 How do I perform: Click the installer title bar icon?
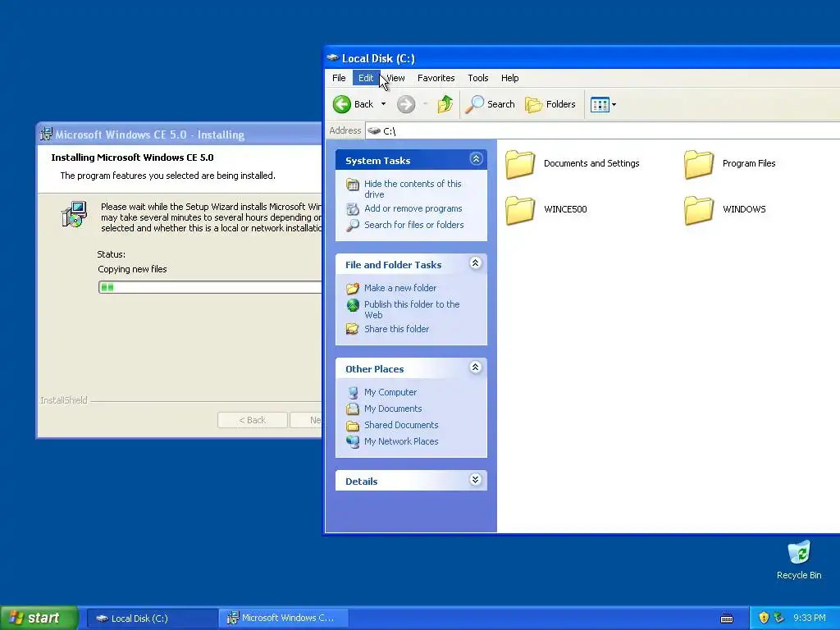(x=47, y=135)
